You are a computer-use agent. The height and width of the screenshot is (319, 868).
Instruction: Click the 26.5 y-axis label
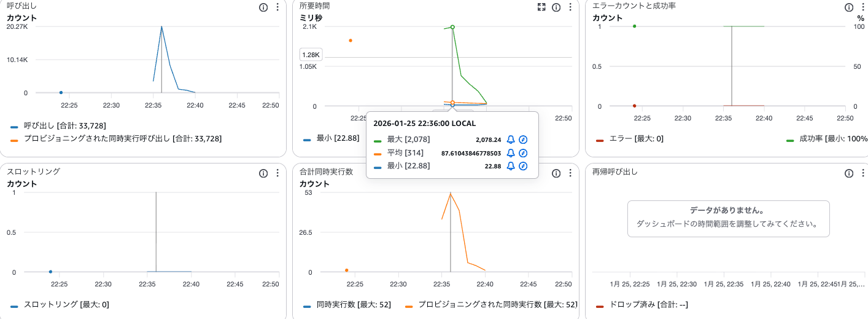(307, 232)
